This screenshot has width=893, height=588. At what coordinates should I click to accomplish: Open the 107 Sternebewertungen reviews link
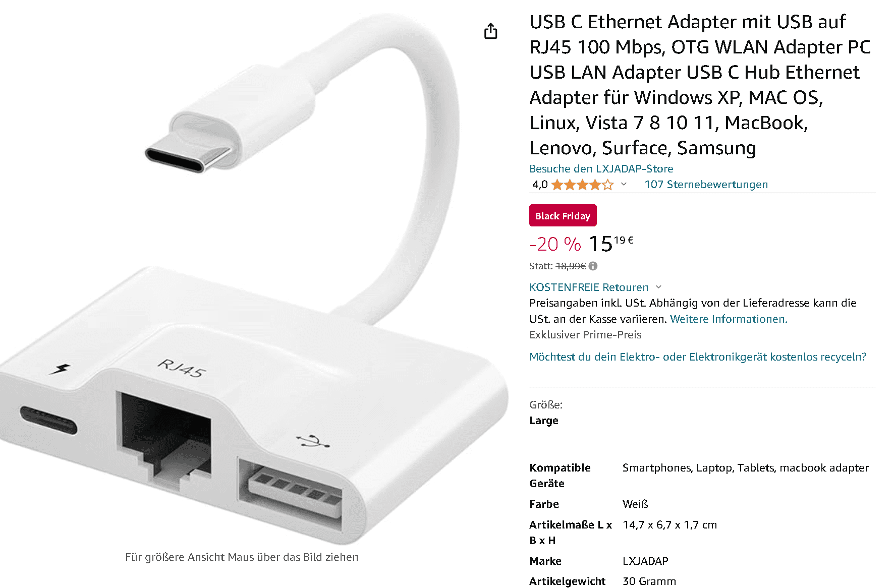click(706, 185)
